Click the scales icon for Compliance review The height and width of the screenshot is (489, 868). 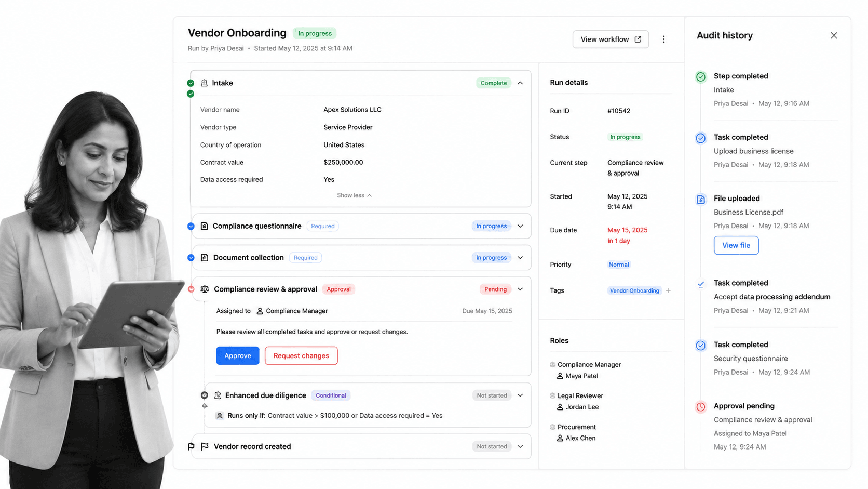(x=205, y=289)
